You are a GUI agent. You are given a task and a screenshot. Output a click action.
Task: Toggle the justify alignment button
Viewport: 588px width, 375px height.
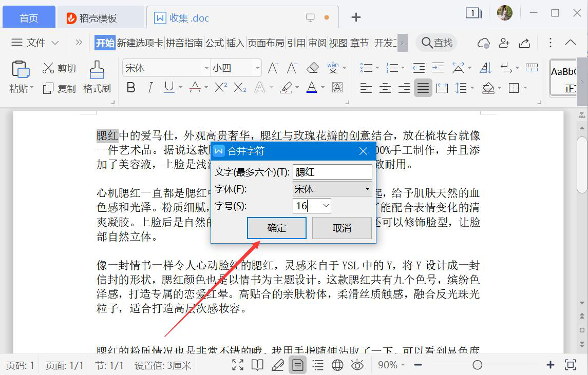click(x=423, y=88)
